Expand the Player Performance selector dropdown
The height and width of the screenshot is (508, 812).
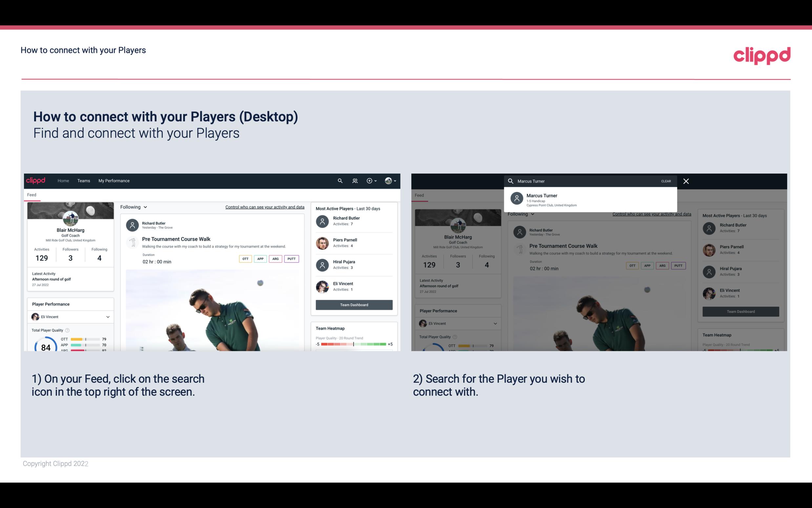pyautogui.click(x=108, y=317)
